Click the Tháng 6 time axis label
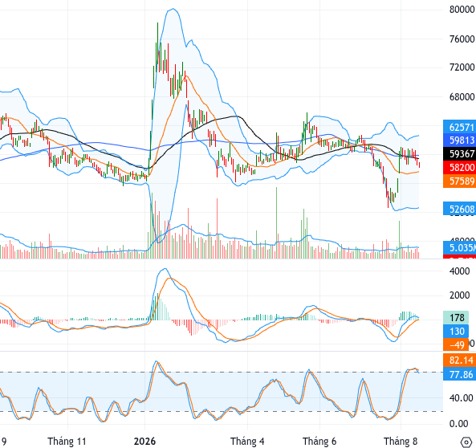This screenshot has width=476, height=448. tap(319, 442)
